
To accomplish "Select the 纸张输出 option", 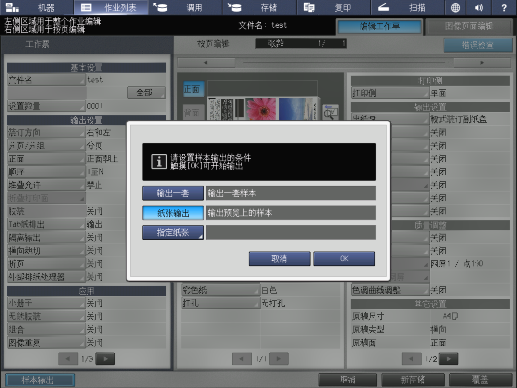I will [x=173, y=213].
